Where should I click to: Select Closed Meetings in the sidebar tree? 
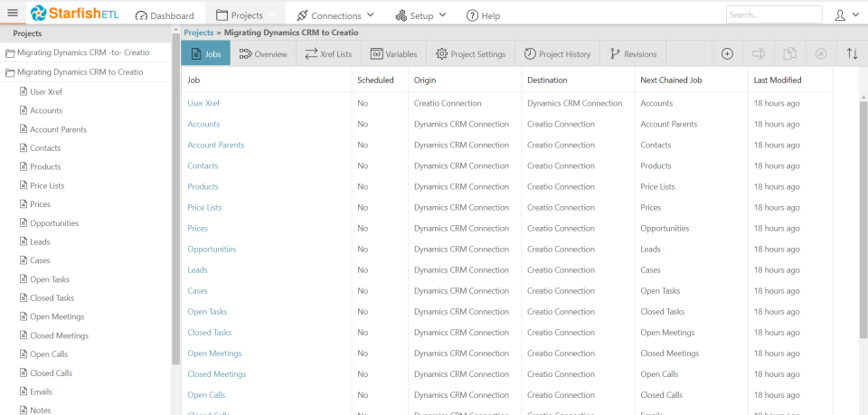click(59, 335)
